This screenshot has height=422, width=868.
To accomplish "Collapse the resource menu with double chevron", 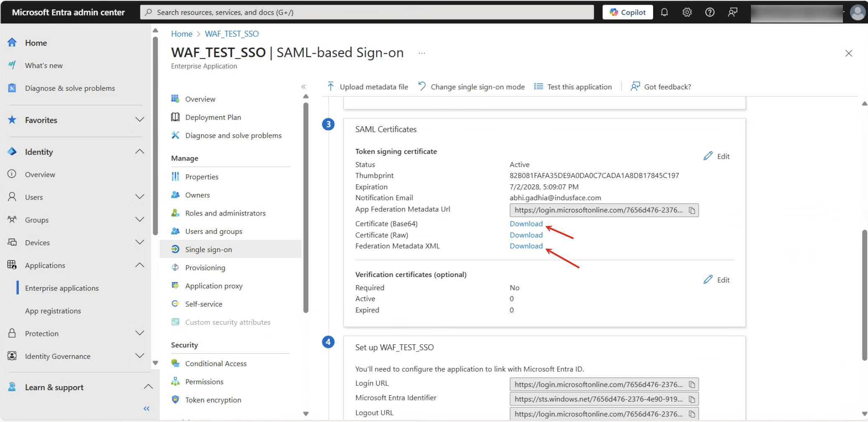I will [304, 86].
